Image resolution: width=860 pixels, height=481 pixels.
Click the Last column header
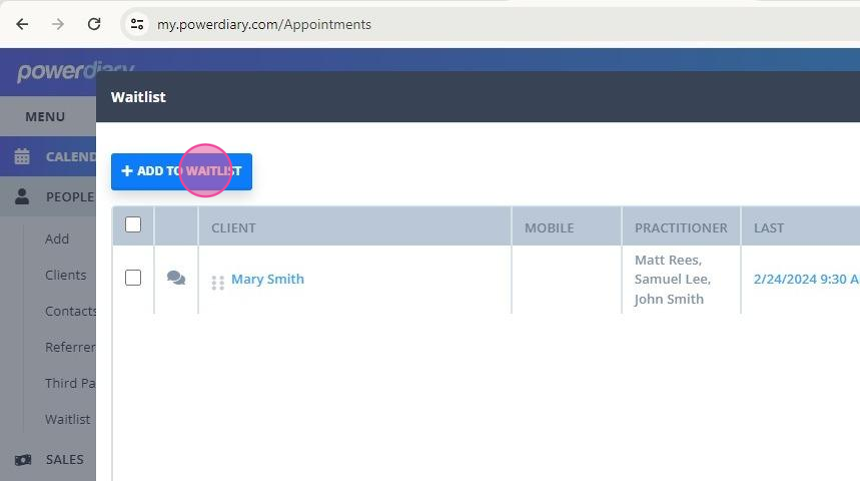769,228
